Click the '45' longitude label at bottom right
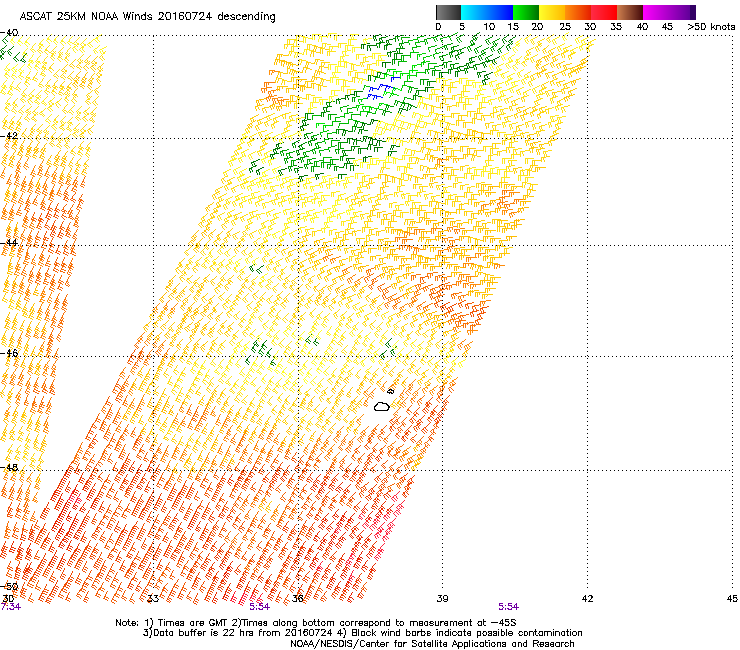The height and width of the screenshot is (650, 740). click(x=732, y=599)
